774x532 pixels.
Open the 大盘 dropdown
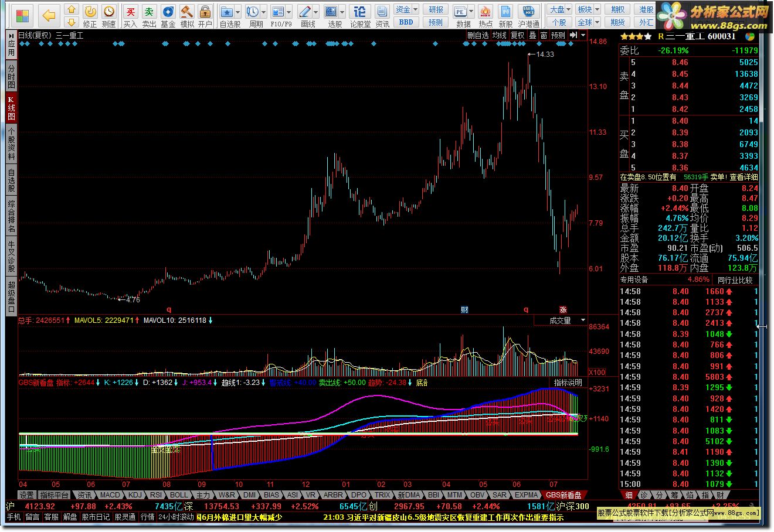point(559,9)
